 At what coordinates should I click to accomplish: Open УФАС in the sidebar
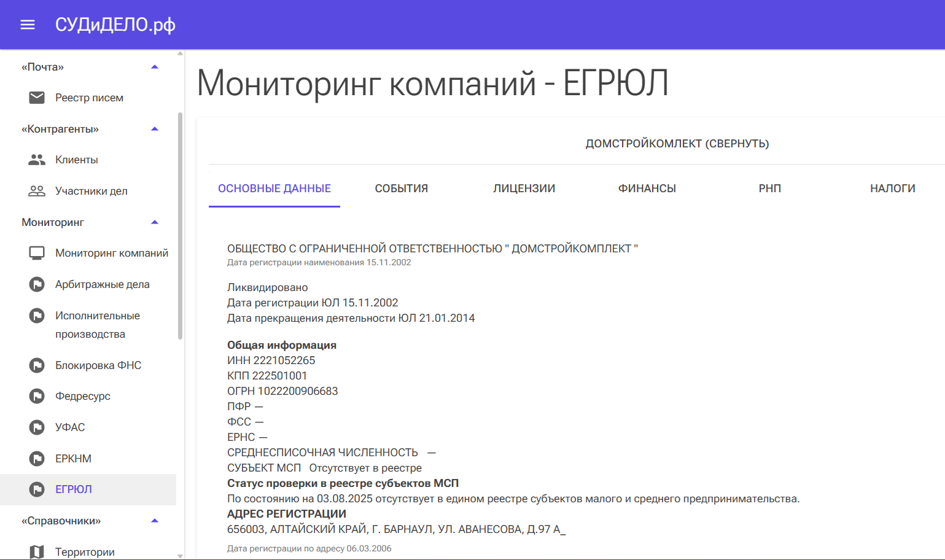[x=70, y=427]
